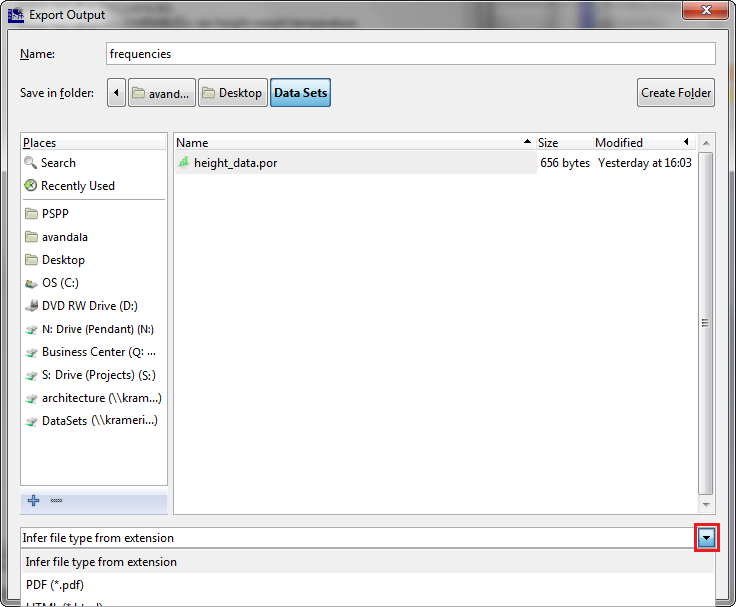Screen dimensions: 736x607
Task: Select the height_data.por file name
Action: (236, 163)
